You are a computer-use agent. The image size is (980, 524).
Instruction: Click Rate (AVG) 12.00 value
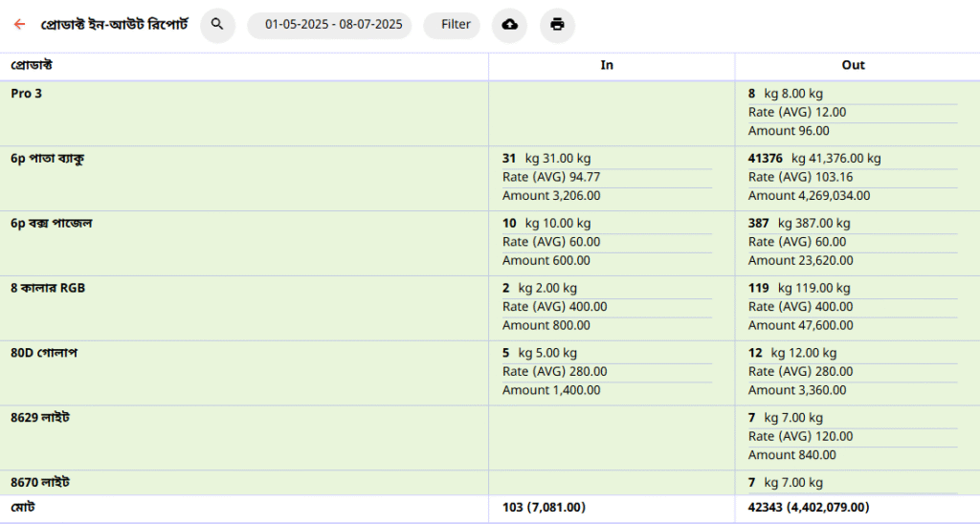[x=797, y=113]
